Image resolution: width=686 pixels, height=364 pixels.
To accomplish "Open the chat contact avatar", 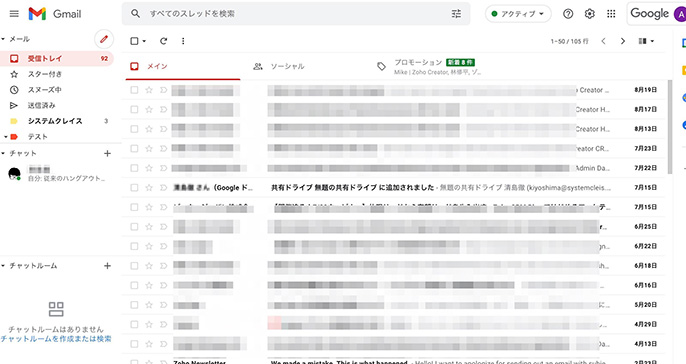I will [14, 174].
